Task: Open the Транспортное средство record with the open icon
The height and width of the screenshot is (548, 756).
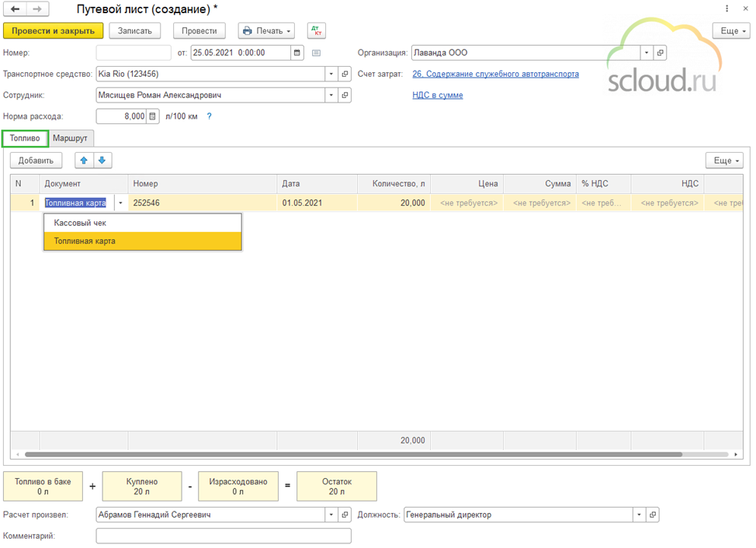Action: point(345,74)
